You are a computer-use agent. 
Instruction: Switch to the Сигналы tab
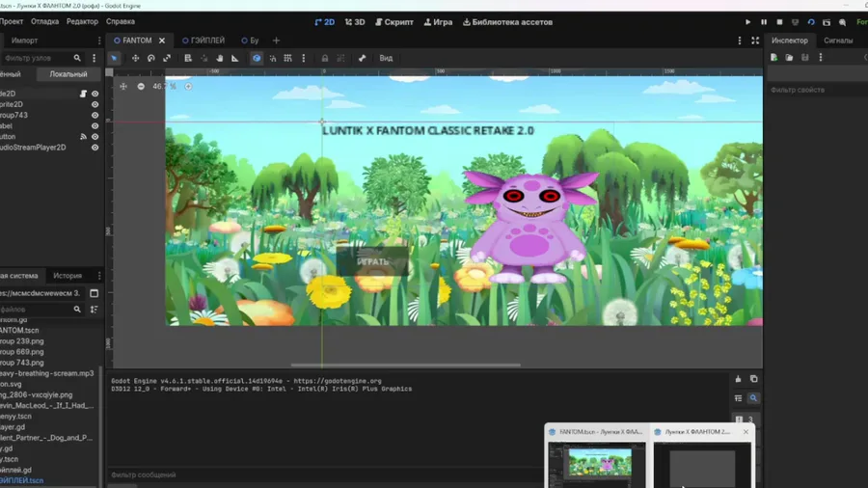tap(838, 41)
